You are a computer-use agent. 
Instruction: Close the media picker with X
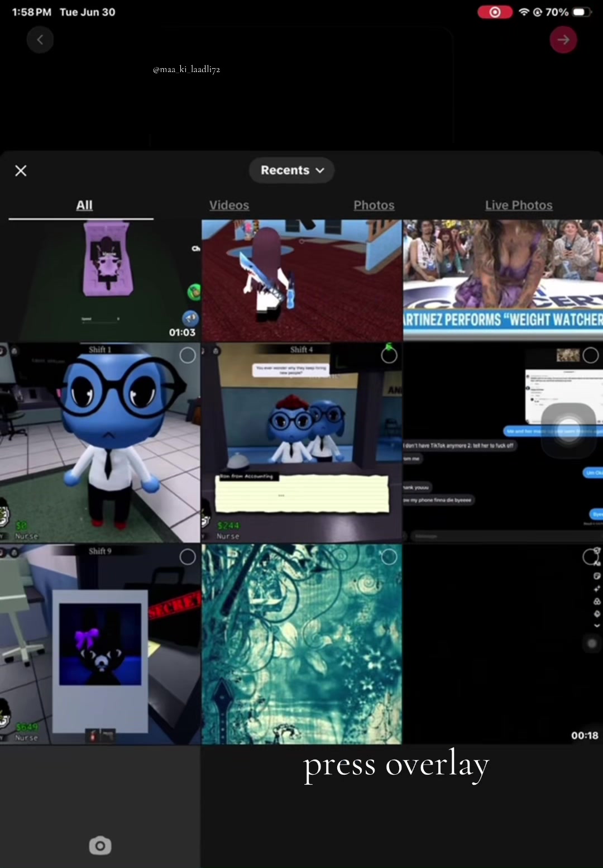[21, 170]
